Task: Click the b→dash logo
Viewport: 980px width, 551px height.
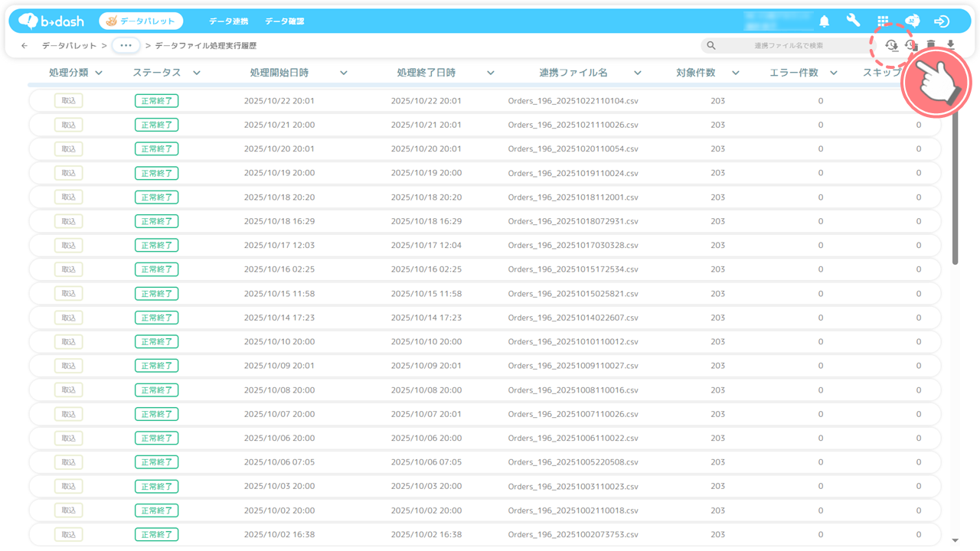Action: coord(51,21)
